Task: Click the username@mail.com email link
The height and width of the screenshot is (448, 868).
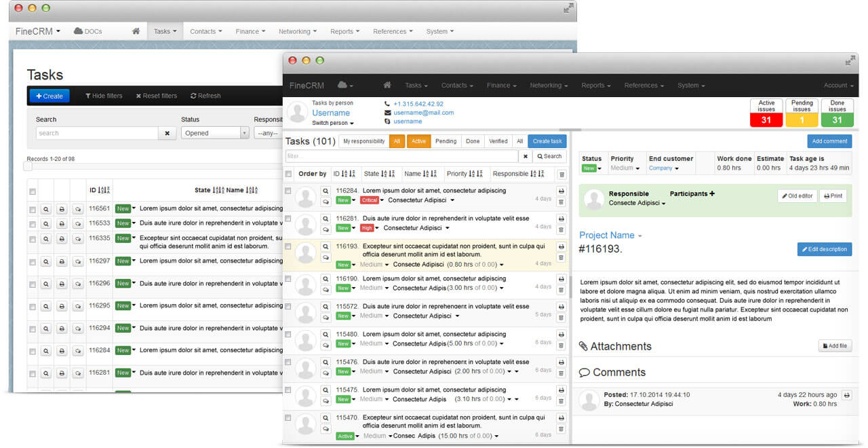Action: click(x=423, y=113)
